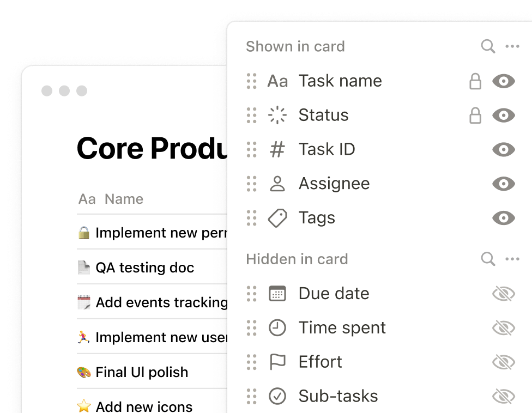Show the Time spent property in card
This screenshot has width=532, height=413.
503,328
